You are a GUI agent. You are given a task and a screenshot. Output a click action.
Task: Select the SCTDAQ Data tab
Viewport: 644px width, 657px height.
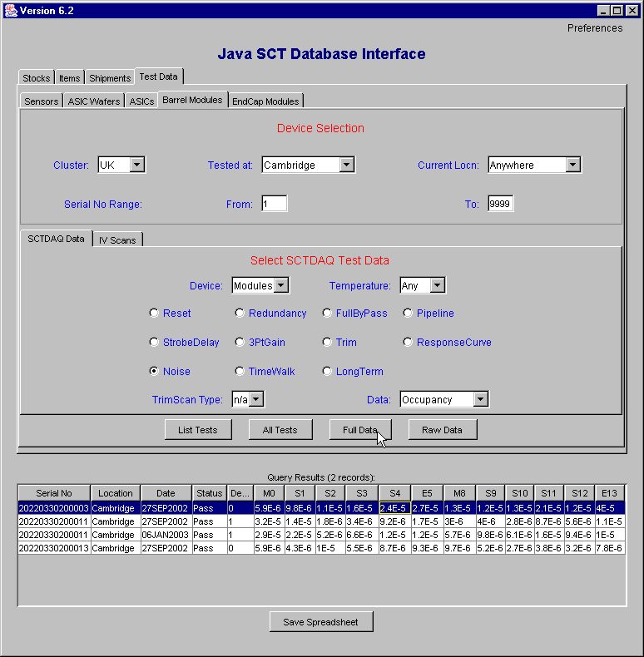(57, 239)
